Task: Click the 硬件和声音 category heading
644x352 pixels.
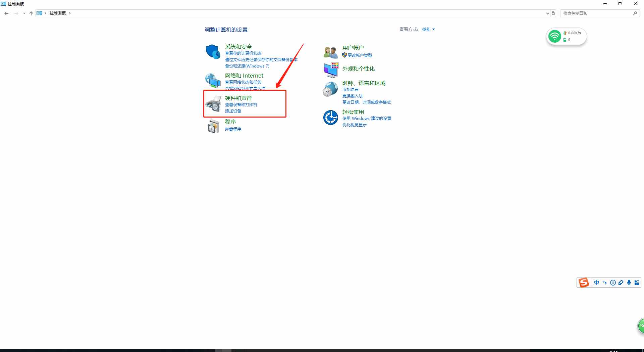Action: point(238,98)
